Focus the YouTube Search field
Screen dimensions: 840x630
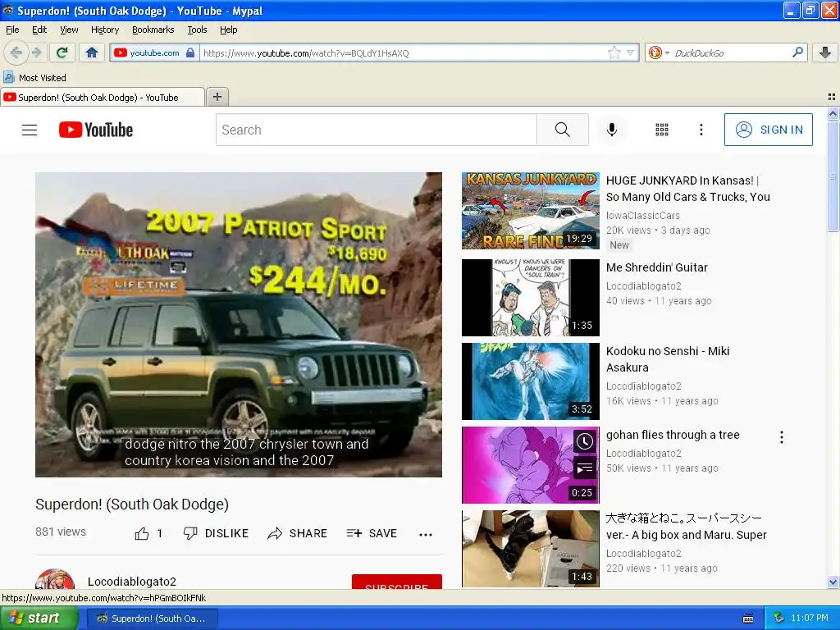coord(376,130)
